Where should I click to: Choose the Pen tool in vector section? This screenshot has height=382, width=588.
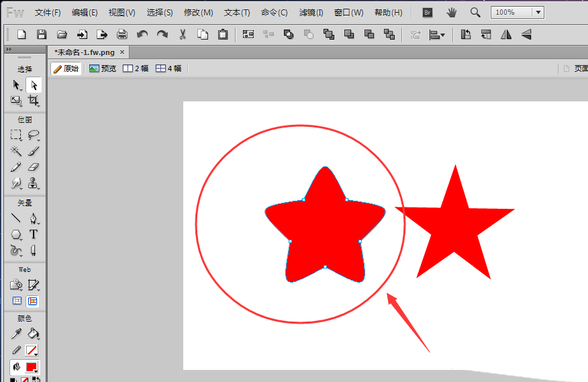[x=33, y=218]
